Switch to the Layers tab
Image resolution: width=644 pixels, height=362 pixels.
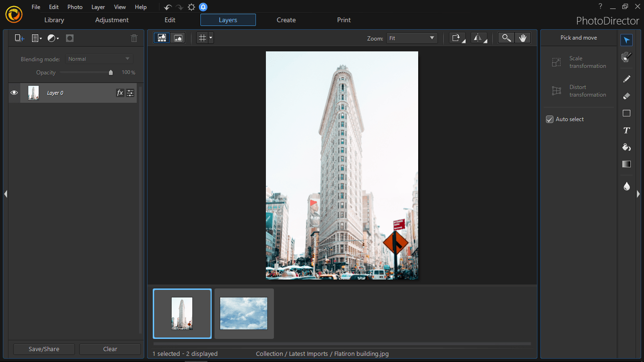tap(228, 20)
